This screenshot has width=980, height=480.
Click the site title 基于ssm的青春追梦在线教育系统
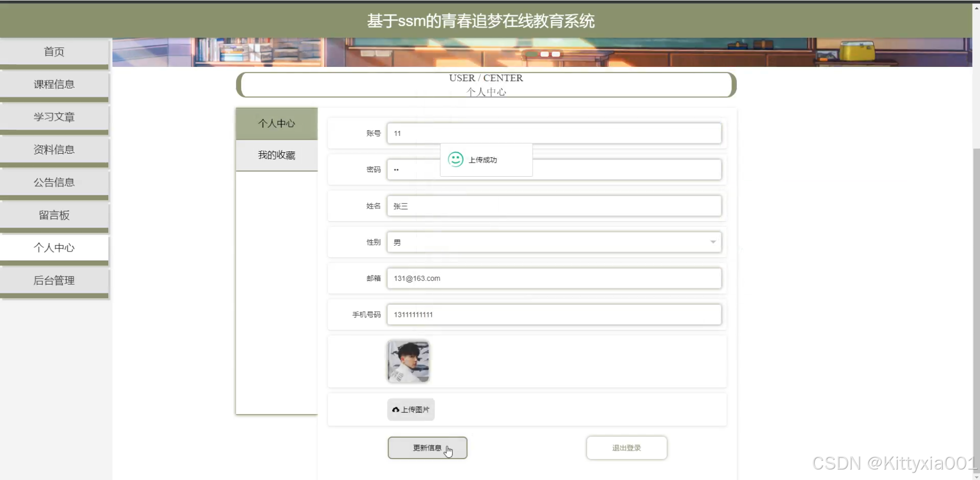481,21
